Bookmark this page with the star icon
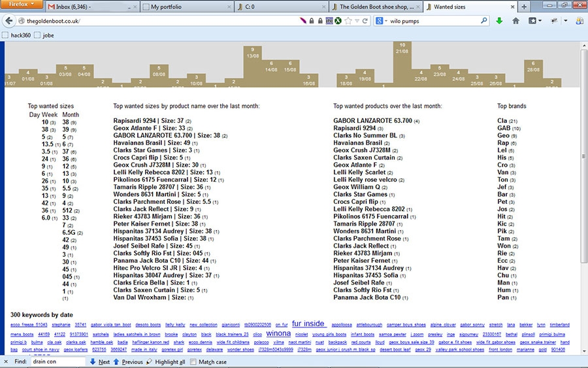The width and height of the screenshot is (588, 368). [348, 21]
